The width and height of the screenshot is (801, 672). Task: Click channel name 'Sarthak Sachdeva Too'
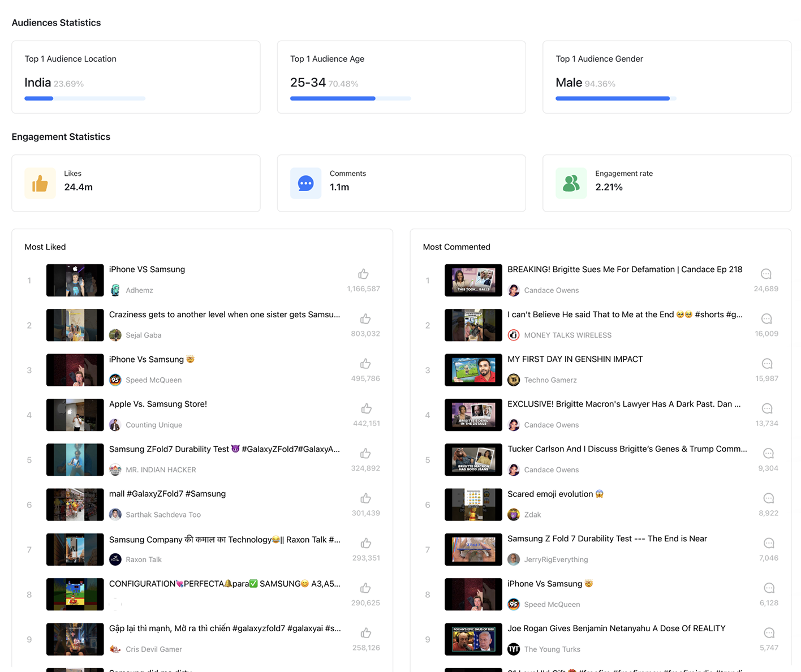pos(163,515)
